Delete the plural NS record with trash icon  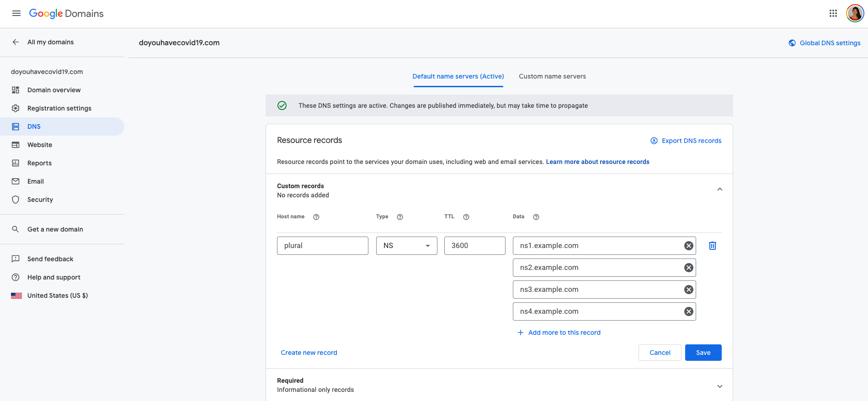712,246
